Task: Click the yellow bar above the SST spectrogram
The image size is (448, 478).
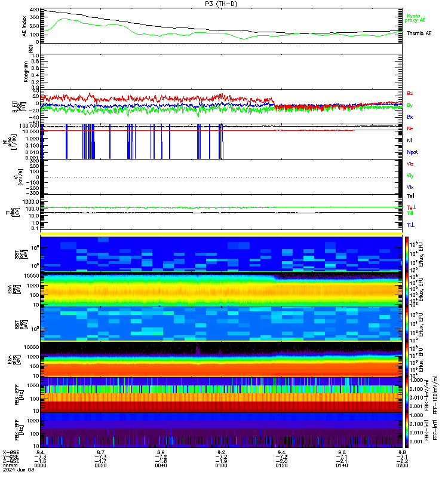Action: (x=221, y=234)
